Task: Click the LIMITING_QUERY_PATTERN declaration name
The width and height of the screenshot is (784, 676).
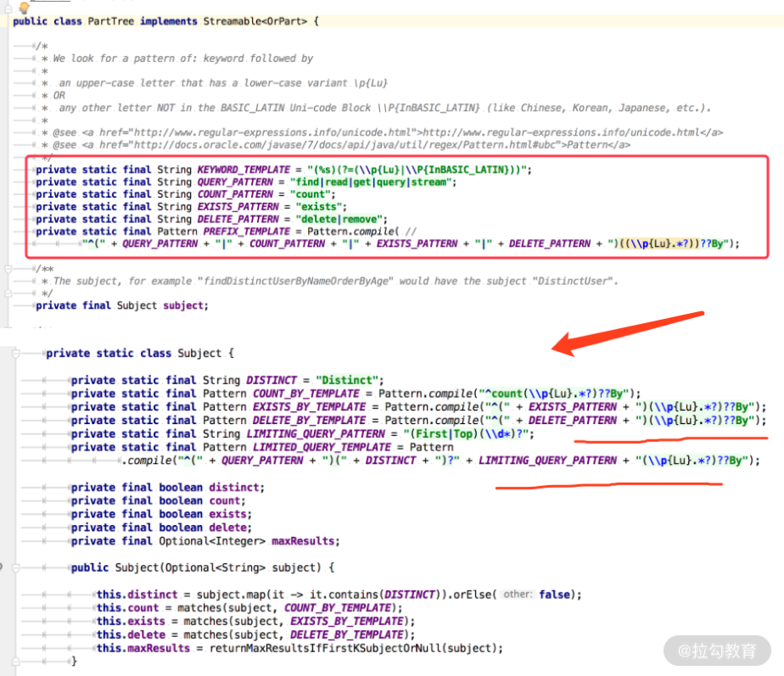Action: click(x=316, y=434)
